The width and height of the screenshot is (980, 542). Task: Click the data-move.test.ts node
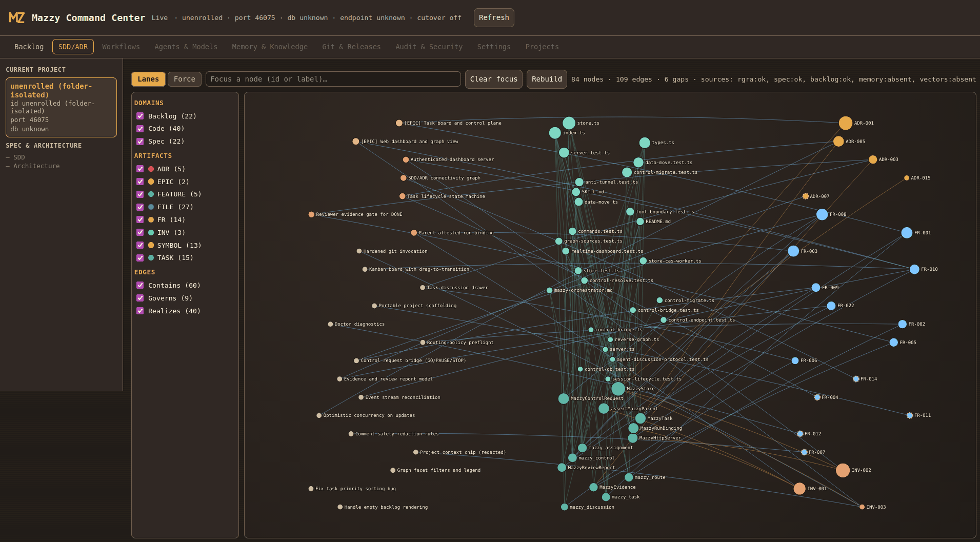(x=638, y=163)
